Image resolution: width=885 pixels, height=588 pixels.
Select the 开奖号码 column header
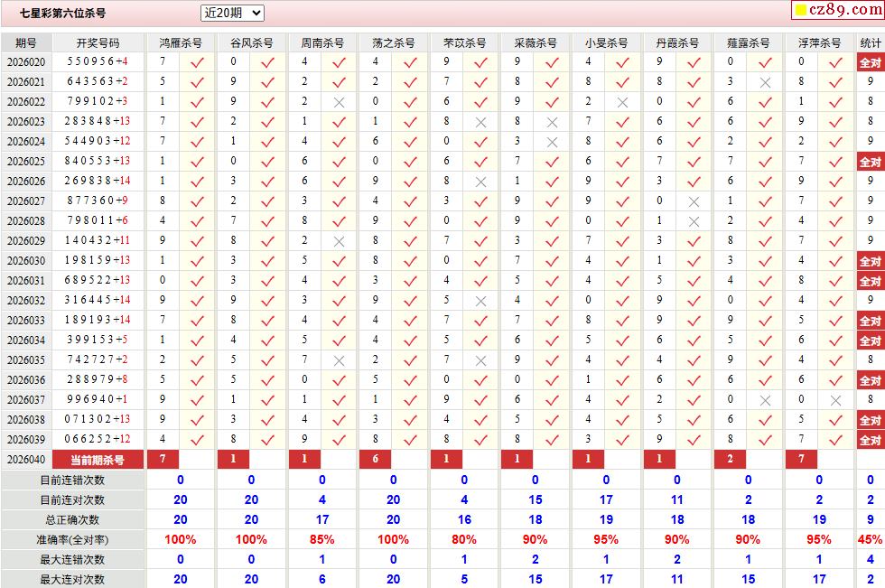click(x=98, y=42)
